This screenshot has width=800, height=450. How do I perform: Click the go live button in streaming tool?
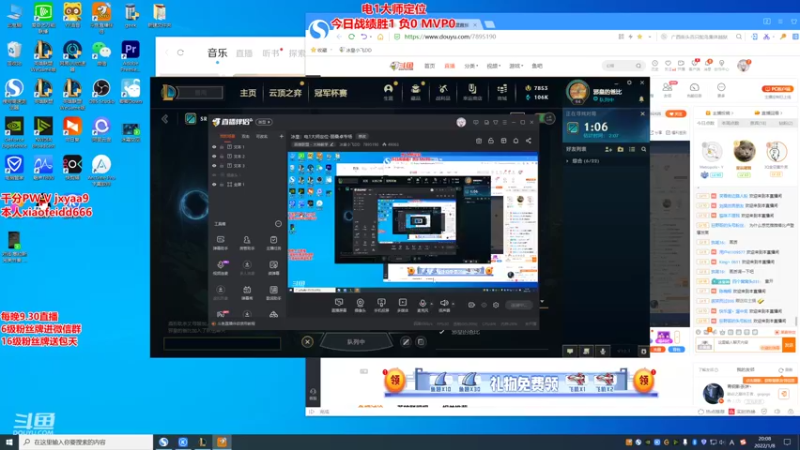[x=518, y=305]
